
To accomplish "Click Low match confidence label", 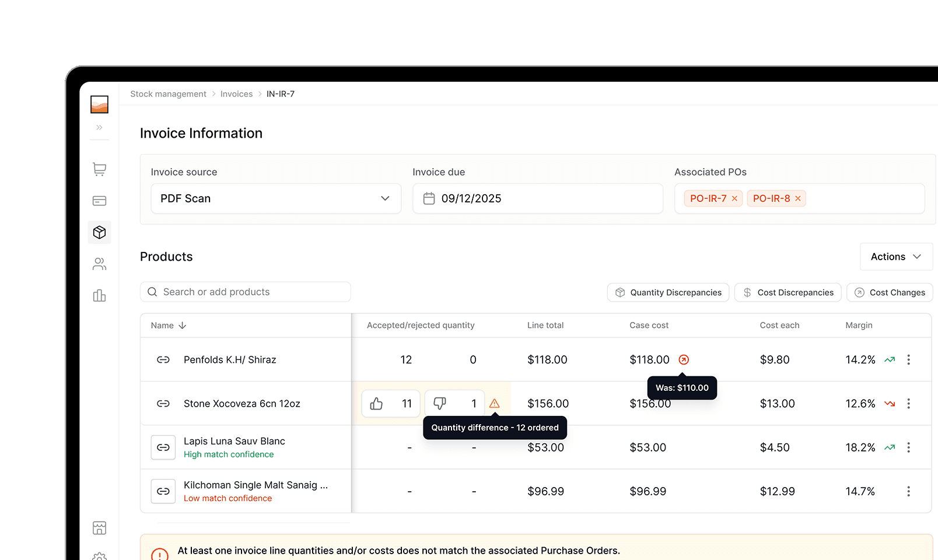I will [228, 498].
